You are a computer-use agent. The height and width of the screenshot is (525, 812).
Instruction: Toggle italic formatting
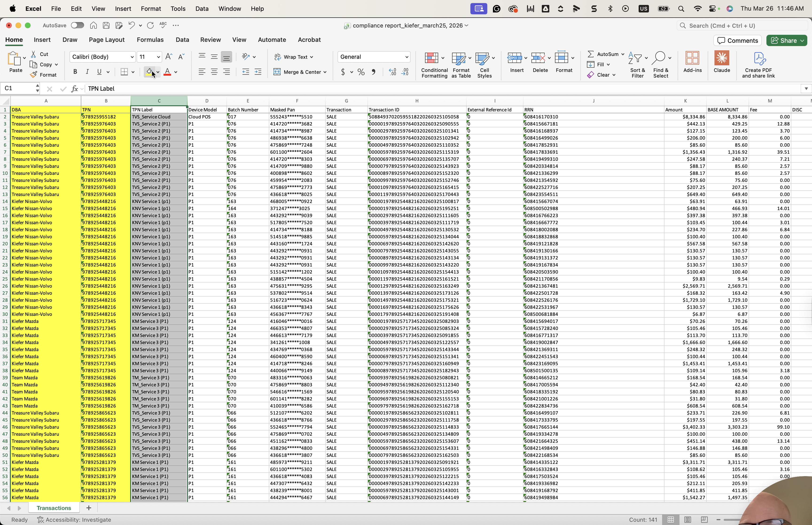click(87, 72)
